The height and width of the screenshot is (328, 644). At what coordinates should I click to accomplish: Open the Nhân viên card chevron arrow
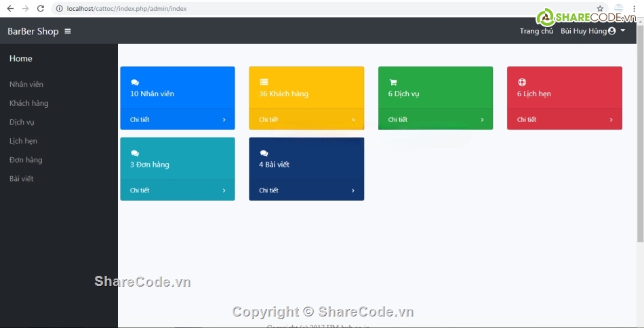pyautogui.click(x=224, y=120)
